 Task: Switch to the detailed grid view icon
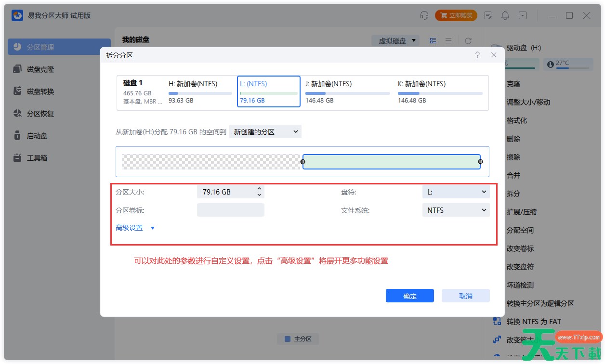point(433,41)
